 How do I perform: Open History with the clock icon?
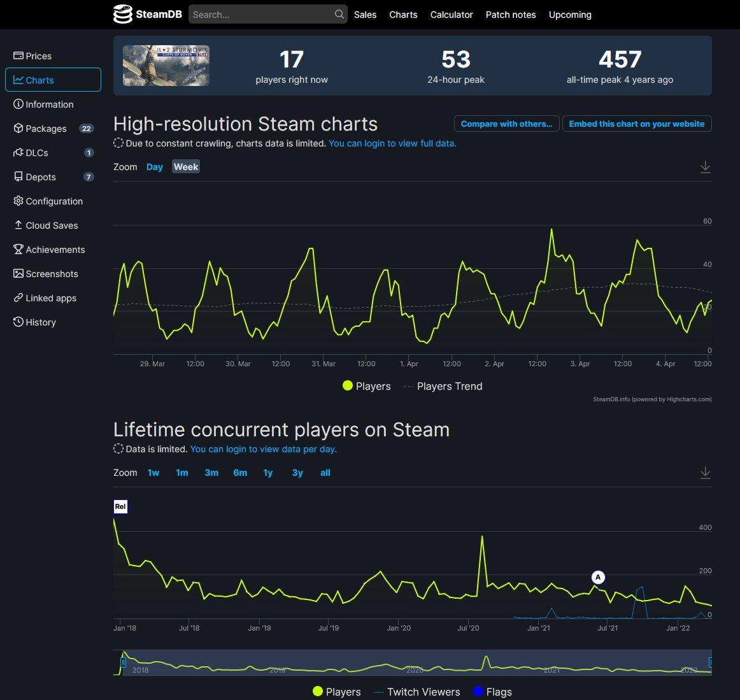point(18,322)
